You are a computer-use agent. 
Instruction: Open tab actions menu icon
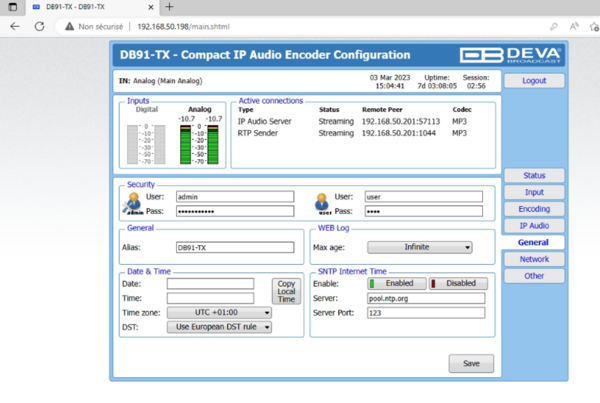pos(13,7)
